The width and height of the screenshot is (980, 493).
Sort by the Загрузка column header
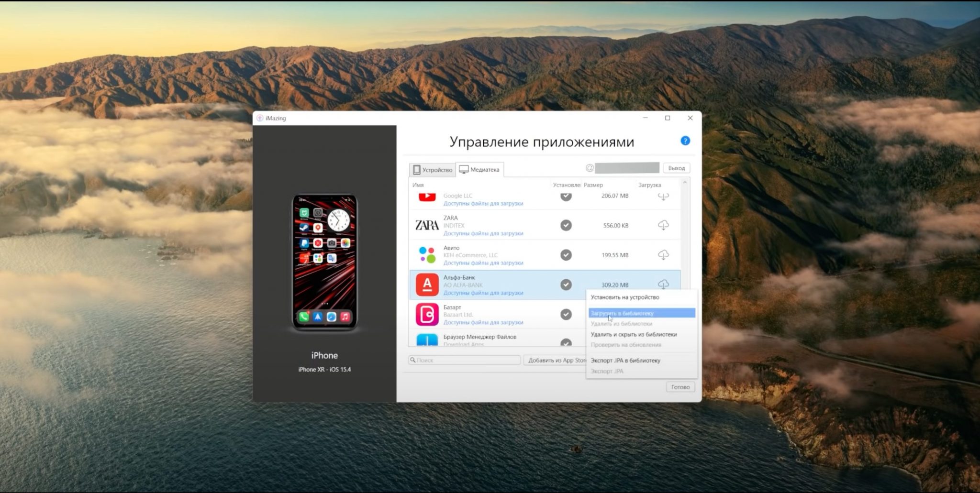pyautogui.click(x=649, y=185)
